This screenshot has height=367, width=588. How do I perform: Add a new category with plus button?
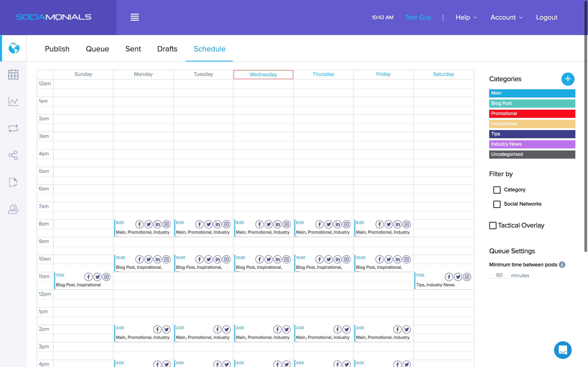tap(568, 79)
